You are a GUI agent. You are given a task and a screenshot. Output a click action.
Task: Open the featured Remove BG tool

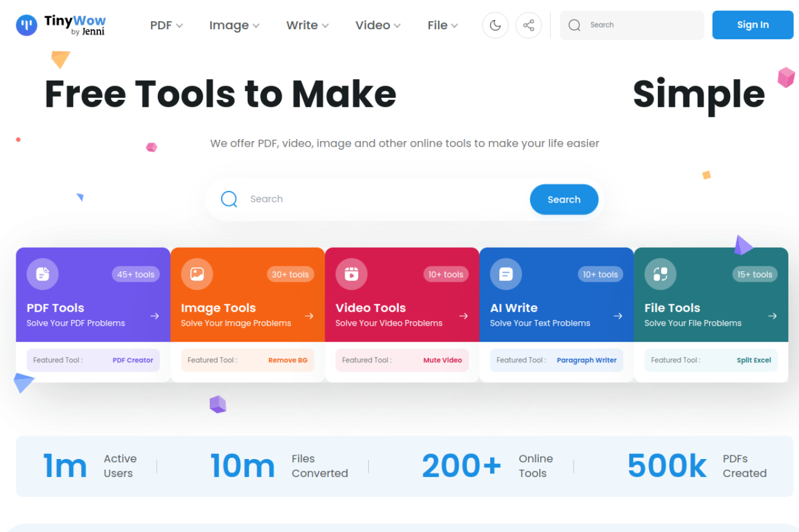(x=287, y=360)
